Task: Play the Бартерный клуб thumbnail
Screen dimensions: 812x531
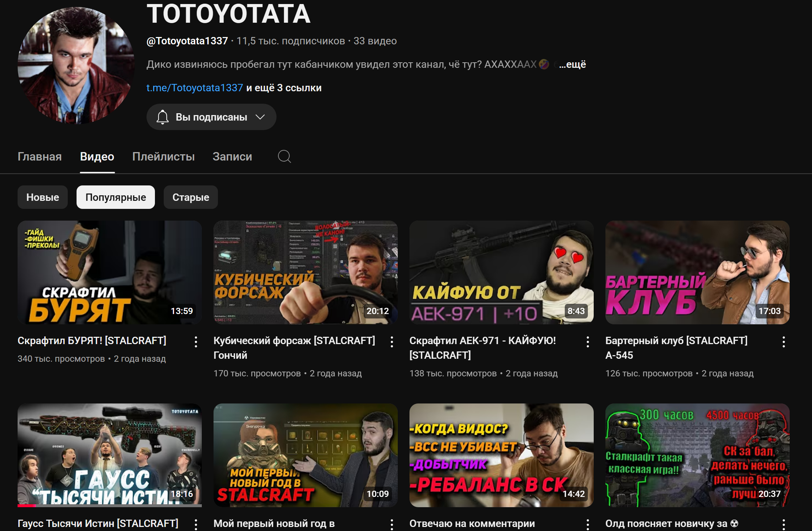Action: pyautogui.click(x=697, y=272)
